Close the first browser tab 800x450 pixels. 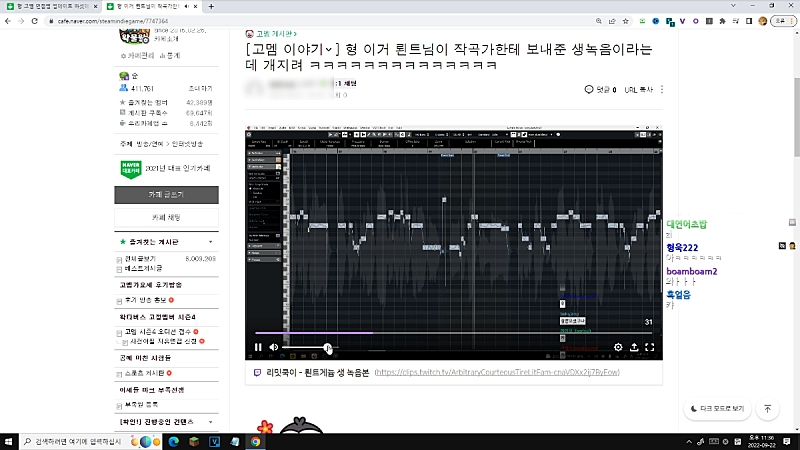pyautogui.click(x=95, y=7)
